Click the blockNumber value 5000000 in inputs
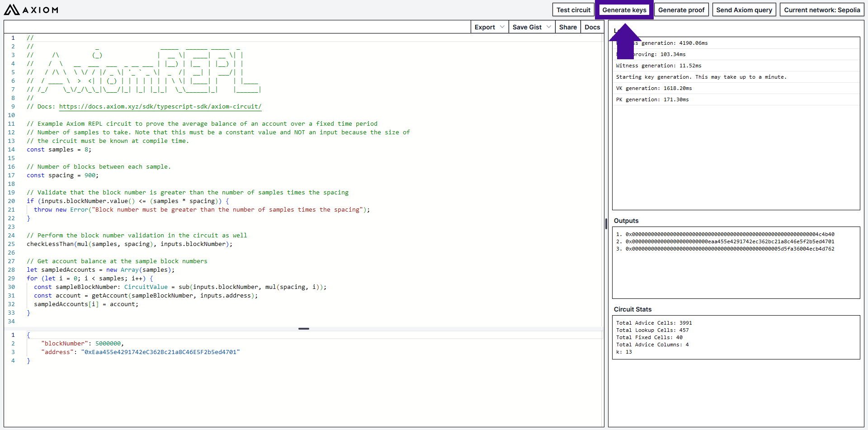The height and width of the screenshot is (430, 868). (108, 344)
